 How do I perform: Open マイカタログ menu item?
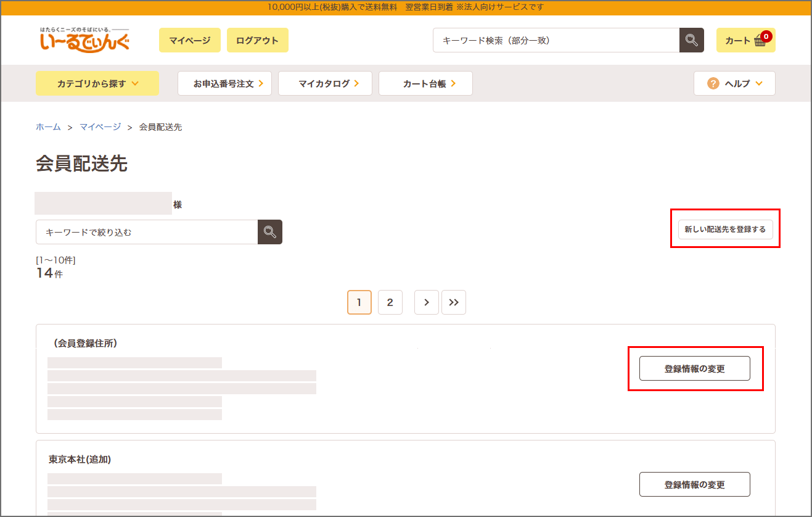click(x=325, y=83)
